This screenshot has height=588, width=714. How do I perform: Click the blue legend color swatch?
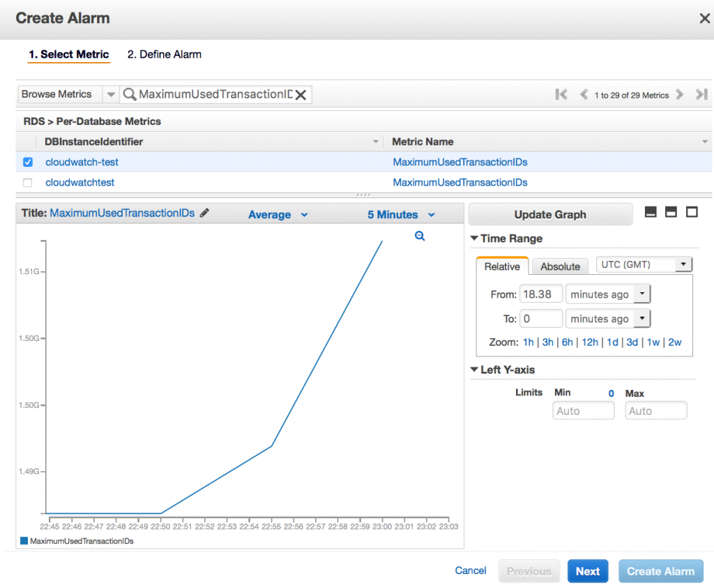24,541
